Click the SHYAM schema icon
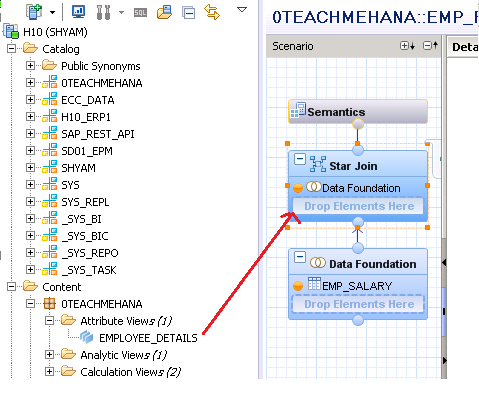 49,167
